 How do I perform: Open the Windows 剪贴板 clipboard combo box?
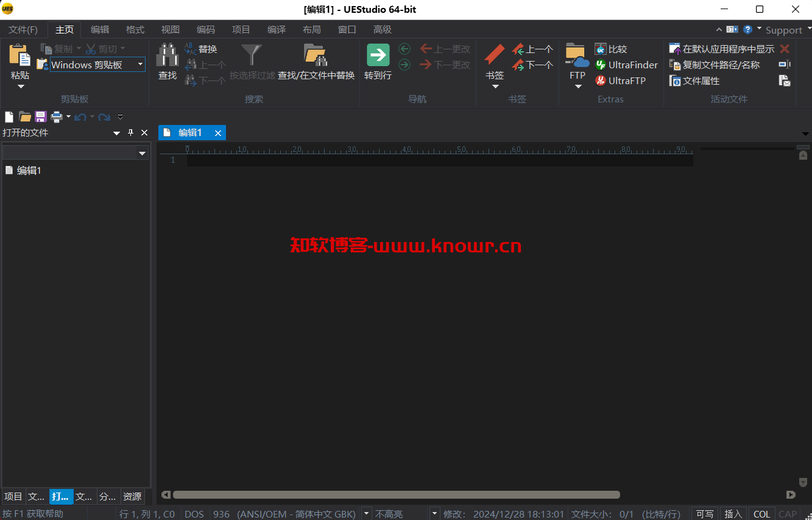97,65
